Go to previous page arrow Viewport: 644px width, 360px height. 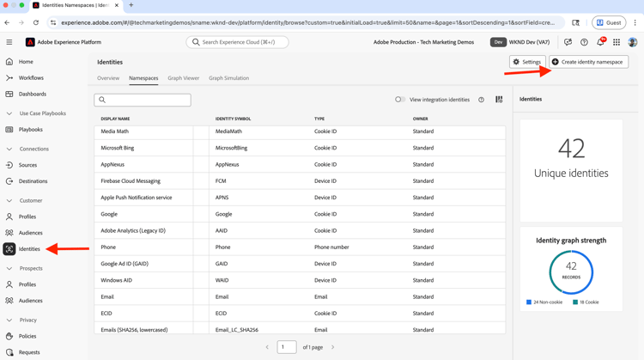coord(267,347)
